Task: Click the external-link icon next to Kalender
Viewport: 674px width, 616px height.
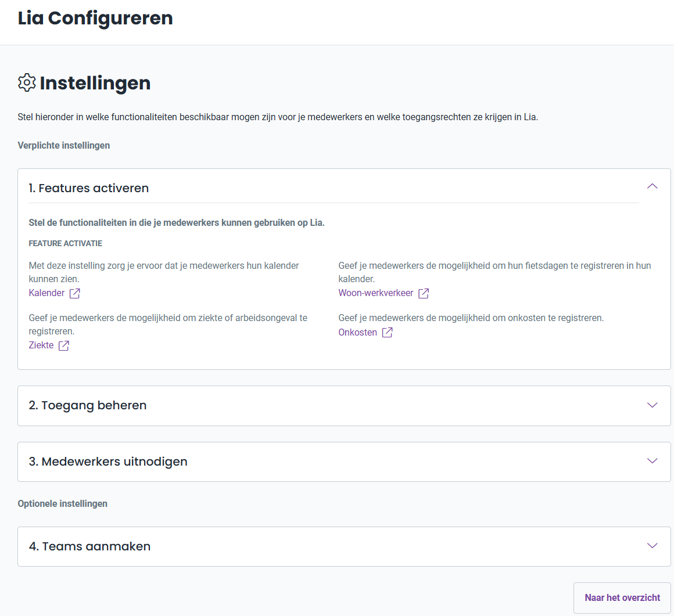Action: (75, 293)
